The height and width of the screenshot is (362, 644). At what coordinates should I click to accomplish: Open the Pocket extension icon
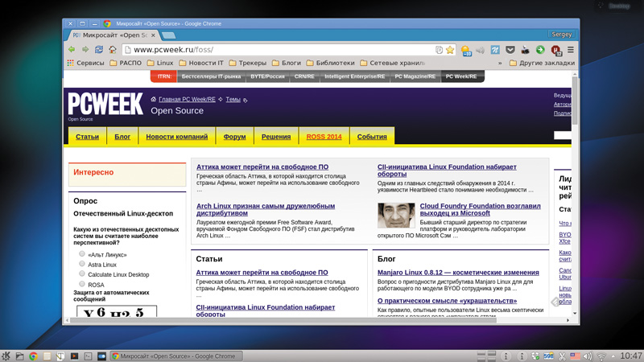pyautogui.click(x=510, y=50)
